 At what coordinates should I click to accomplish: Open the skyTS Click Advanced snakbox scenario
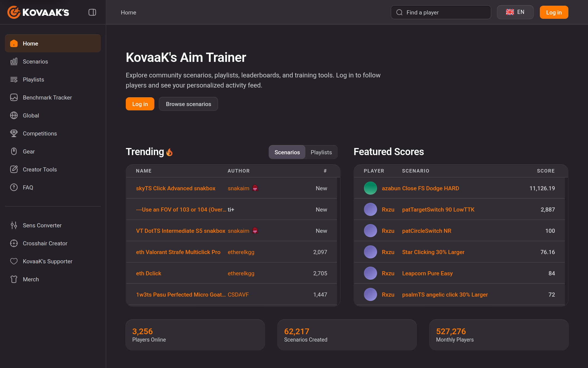click(x=176, y=188)
